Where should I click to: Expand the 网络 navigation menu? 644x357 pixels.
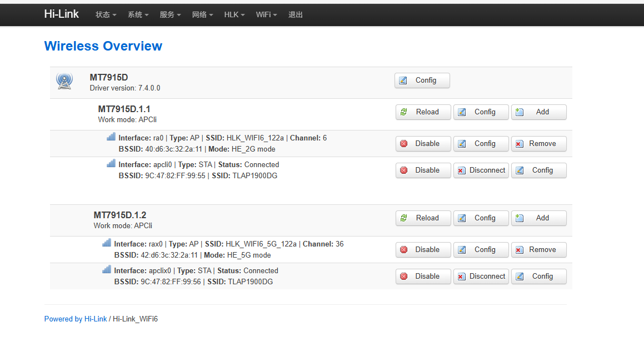[x=202, y=15]
